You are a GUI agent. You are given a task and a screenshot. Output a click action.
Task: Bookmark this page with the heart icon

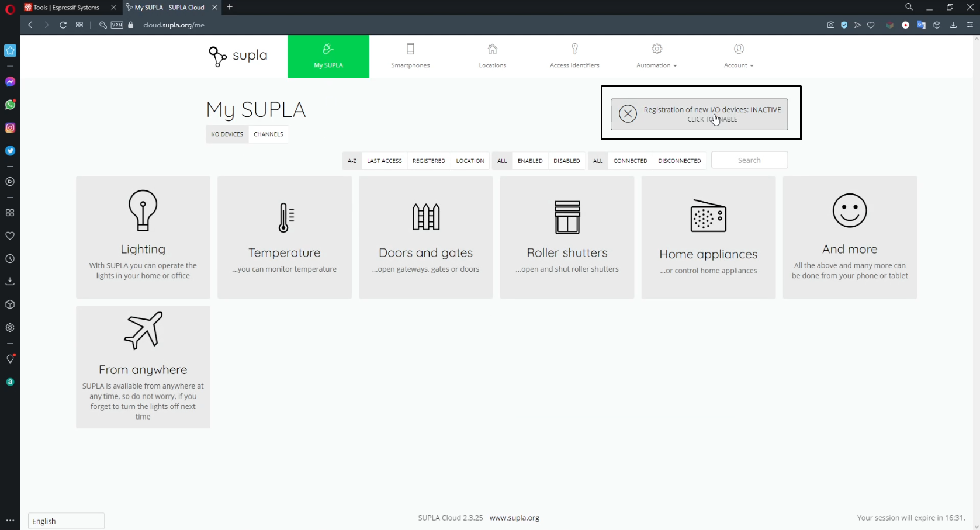pos(871,25)
